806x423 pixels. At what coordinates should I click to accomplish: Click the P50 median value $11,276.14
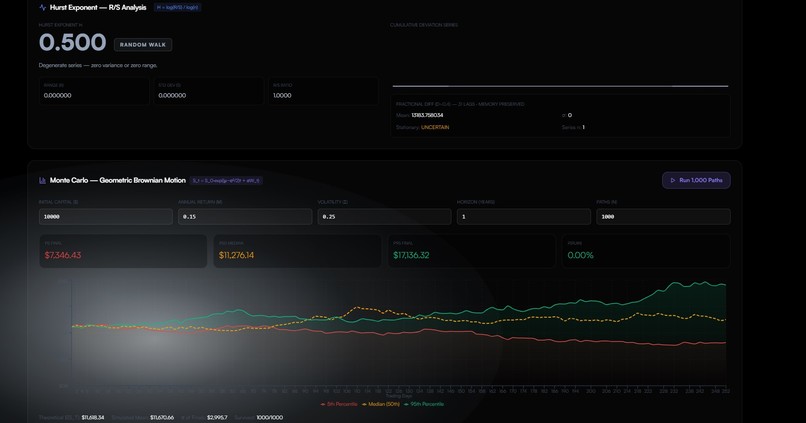tap(236, 255)
